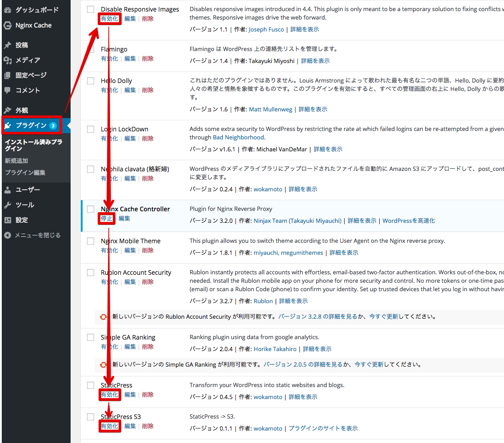
Task: Check the Hello Dolly checkbox
Action: tap(91, 81)
